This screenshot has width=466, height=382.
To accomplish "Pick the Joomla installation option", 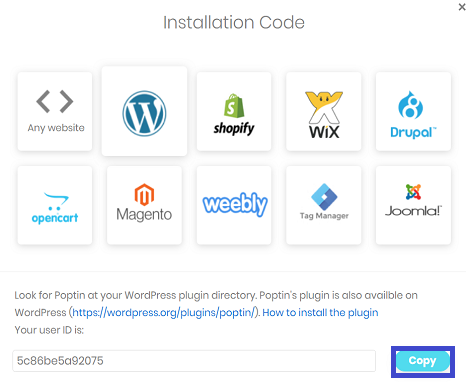I will point(413,205).
